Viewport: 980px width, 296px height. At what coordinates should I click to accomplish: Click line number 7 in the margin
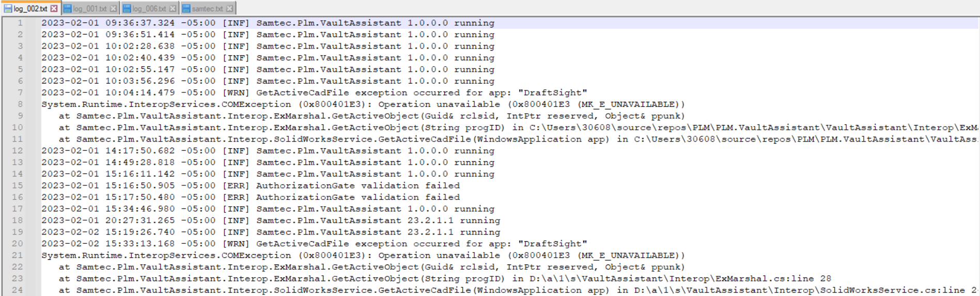20,92
